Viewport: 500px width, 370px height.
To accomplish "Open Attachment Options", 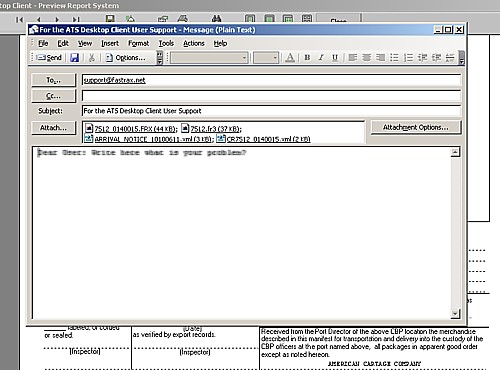I will [416, 127].
